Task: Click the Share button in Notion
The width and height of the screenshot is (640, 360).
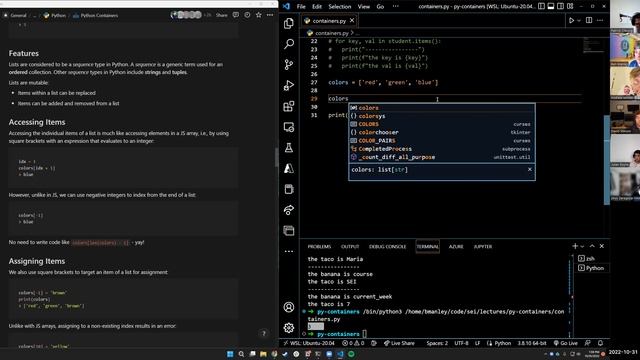Action: pos(222,15)
